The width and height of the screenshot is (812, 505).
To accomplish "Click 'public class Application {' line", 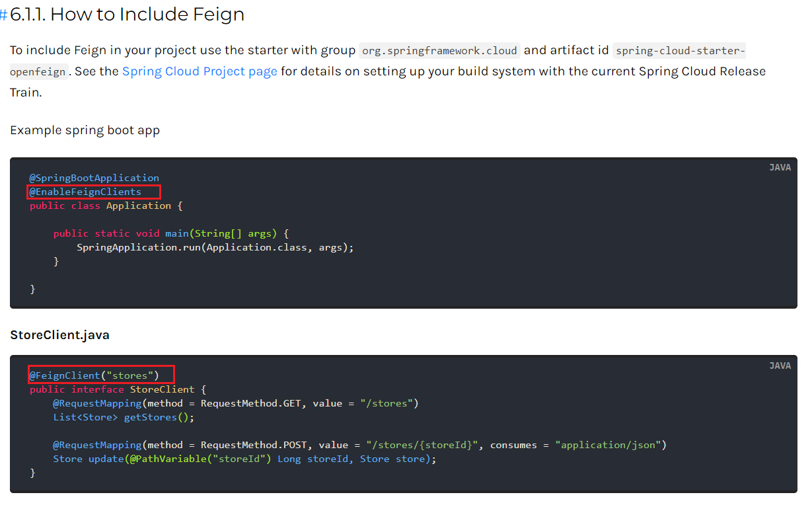I will pos(106,206).
